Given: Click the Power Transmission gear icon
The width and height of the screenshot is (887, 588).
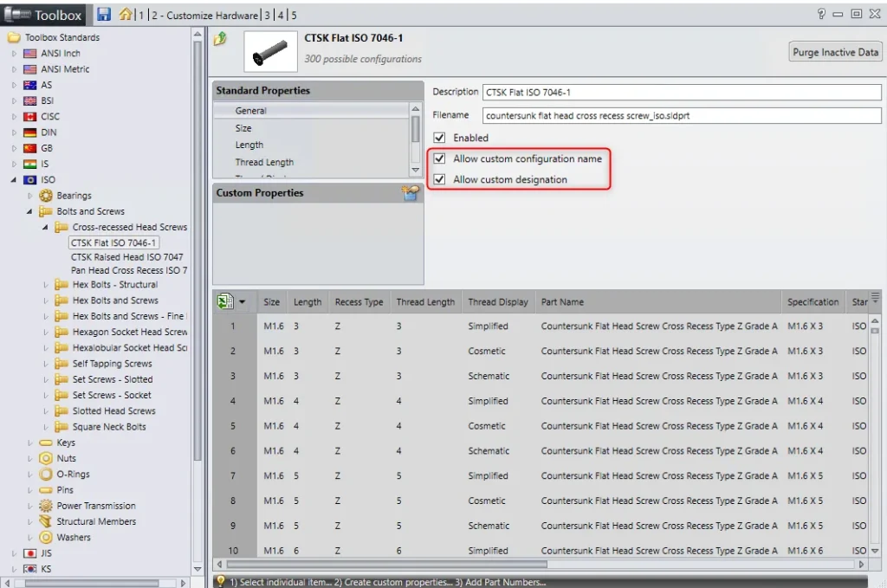Looking at the screenshot, I should (x=46, y=506).
